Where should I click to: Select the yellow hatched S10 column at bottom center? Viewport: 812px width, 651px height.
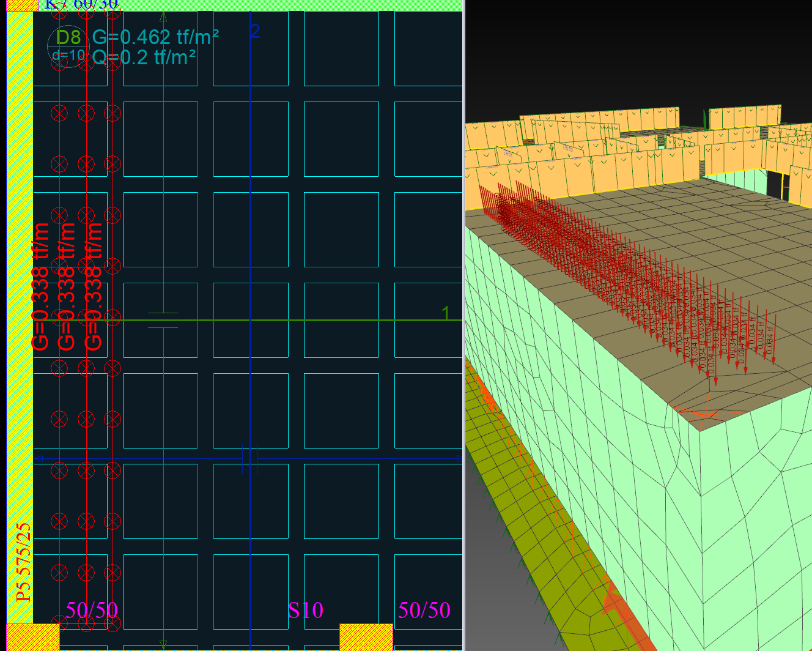click(x=366, y=637)
